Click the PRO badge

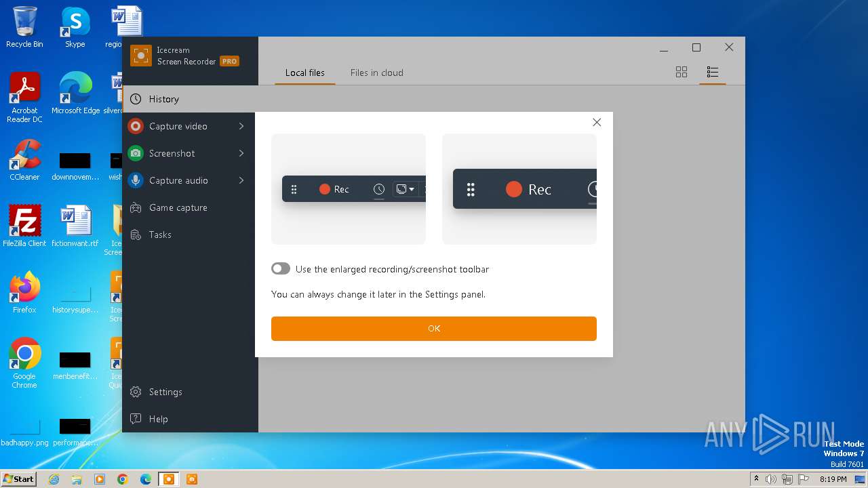[229, 61]
